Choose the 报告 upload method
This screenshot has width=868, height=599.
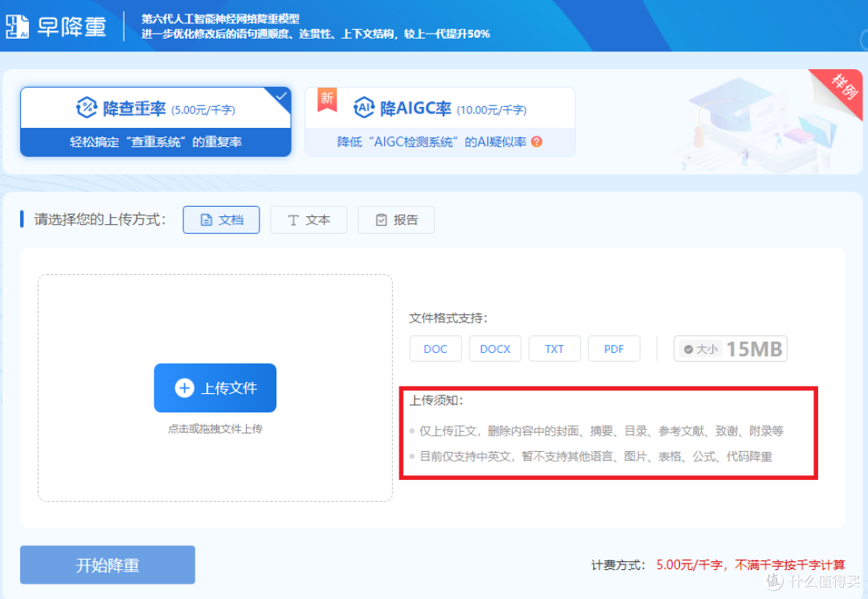coord(396,219)
